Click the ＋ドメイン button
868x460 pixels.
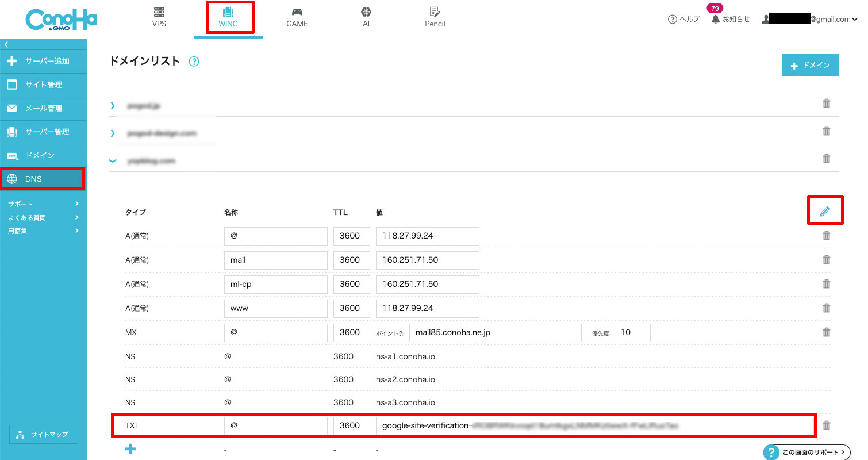point(810,66)
